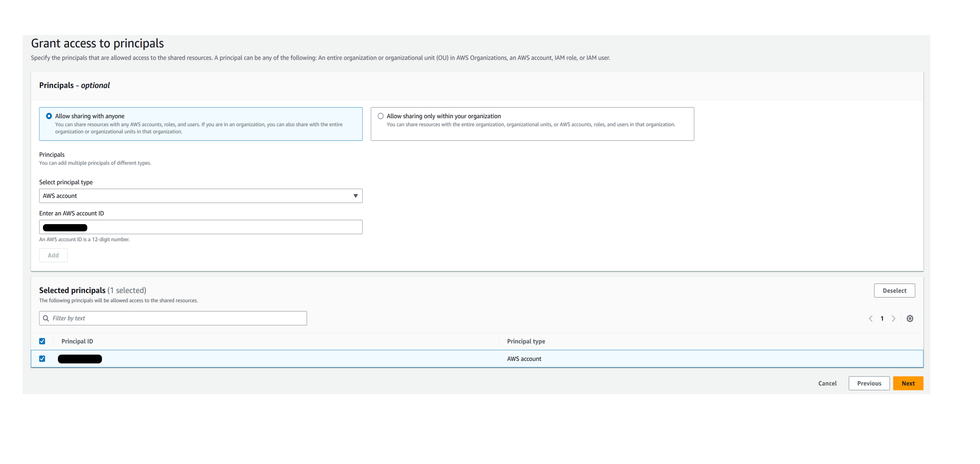
Task: Click the Add principal button
Action: pos(53,255)
